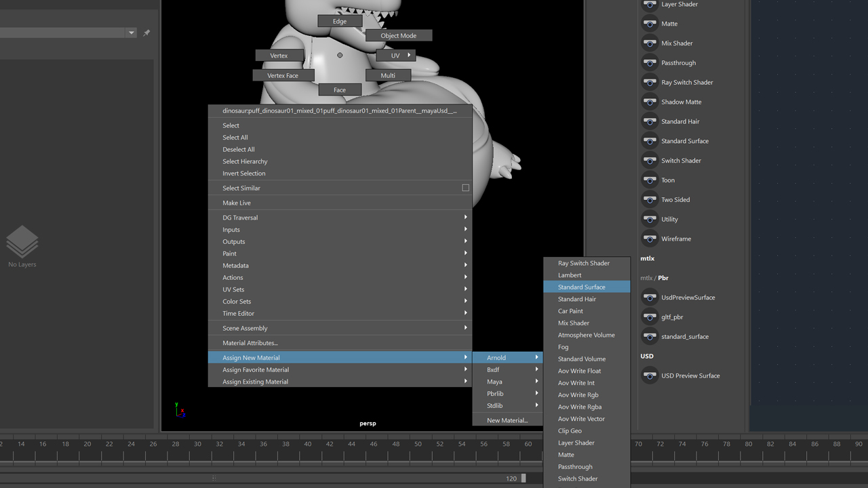Open the Pbrlib material submenu
Screen dimensions: 868x488
tap(507, 394)
